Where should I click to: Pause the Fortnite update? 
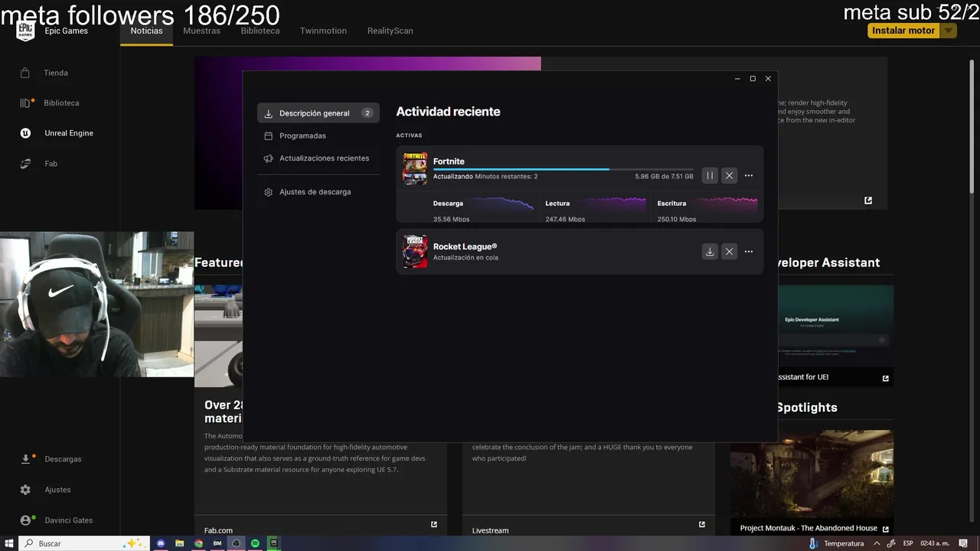point(710,175)
